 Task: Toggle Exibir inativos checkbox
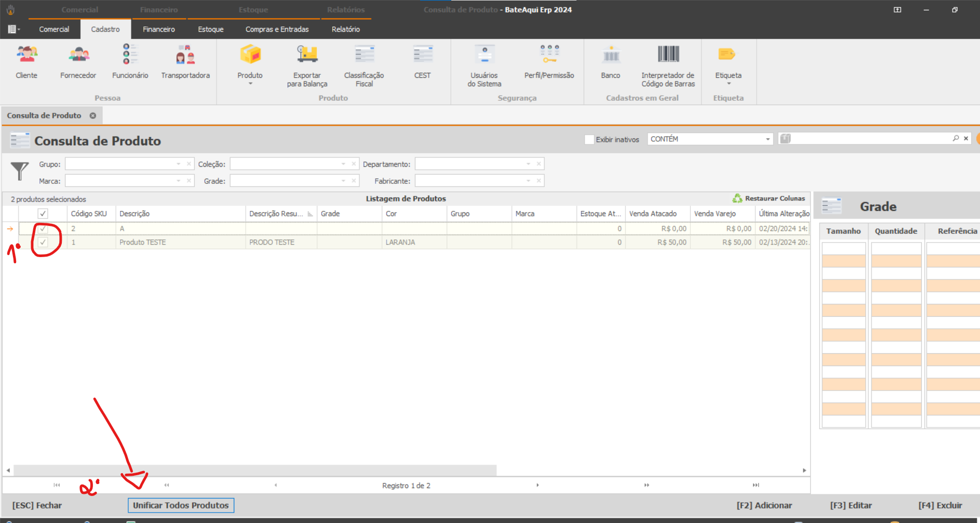click(x=589, y=139)
